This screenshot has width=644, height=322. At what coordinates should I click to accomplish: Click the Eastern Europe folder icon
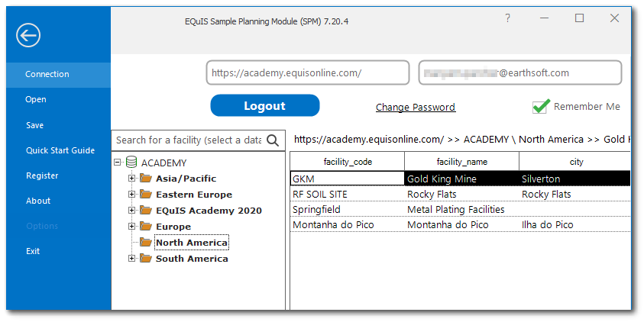pyautogui.click(x=146, y=194)
